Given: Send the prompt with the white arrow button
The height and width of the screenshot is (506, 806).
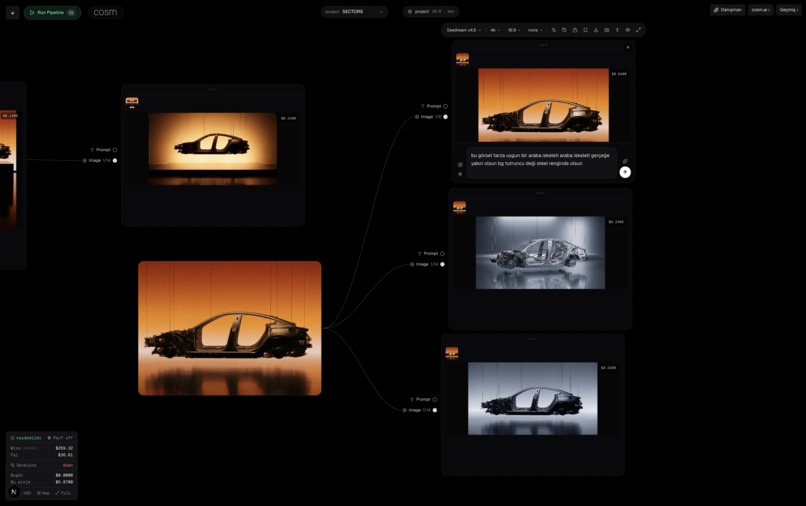Looking at the screenshot, I should pos(625,172).
